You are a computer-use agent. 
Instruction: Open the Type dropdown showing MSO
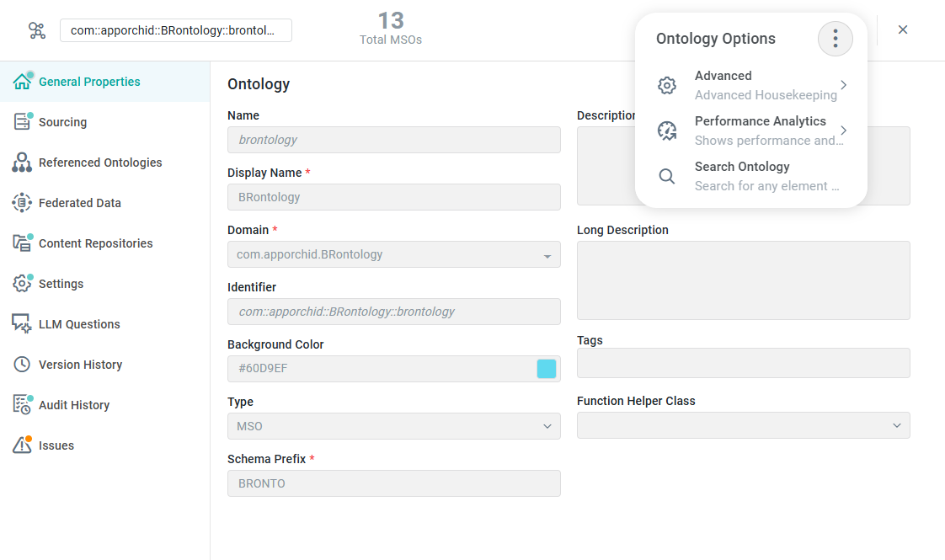point(394,426)
